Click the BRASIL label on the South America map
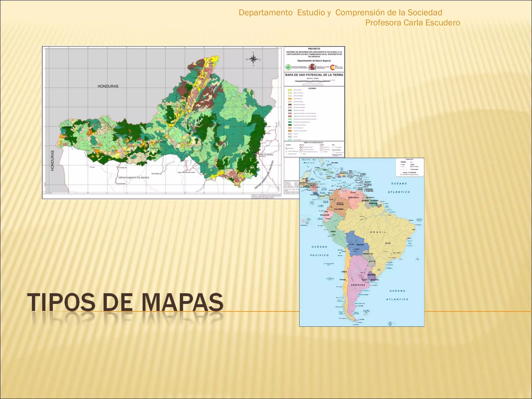This screenshot has width=532, height=399. pos(378,232)
